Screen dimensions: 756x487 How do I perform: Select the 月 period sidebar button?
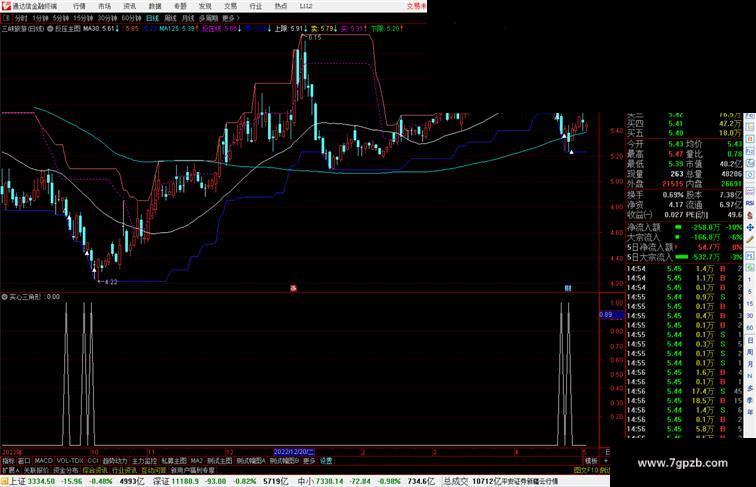(x=750, y=364)
